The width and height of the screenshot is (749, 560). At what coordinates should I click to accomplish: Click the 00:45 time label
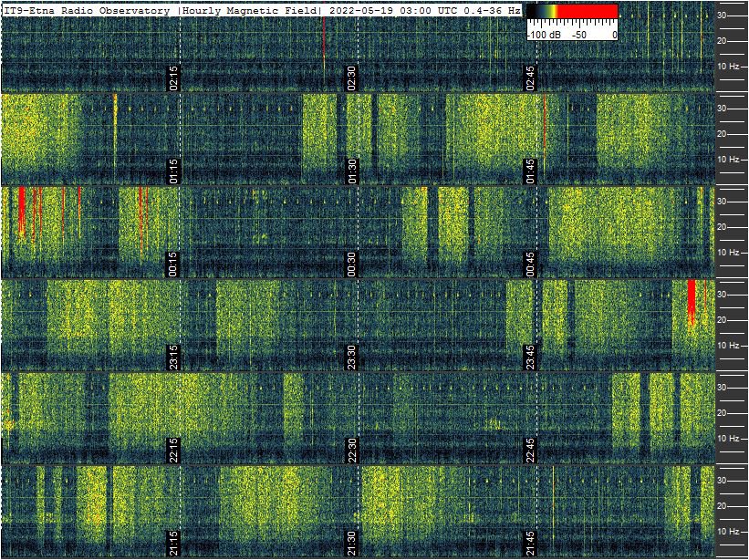[531, 264]
